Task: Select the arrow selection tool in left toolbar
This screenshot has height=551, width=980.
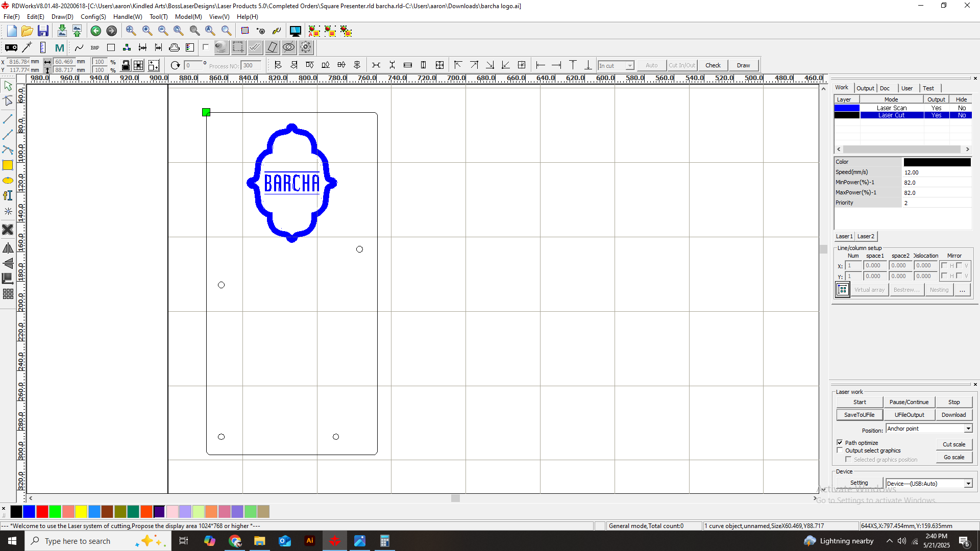Action: 8,86
